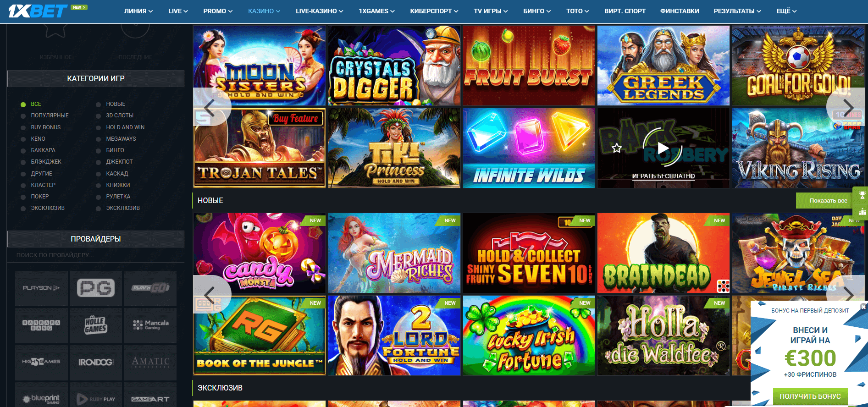Select the HOLD AND WIN category
The height and width of the screenshot is (407, 868).
click(125, 127)
